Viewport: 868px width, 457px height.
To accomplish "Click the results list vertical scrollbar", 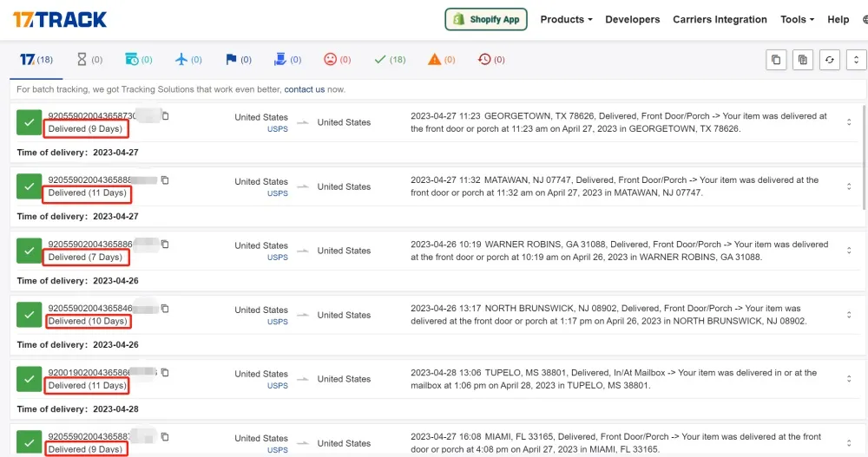I will coord(865,156).
